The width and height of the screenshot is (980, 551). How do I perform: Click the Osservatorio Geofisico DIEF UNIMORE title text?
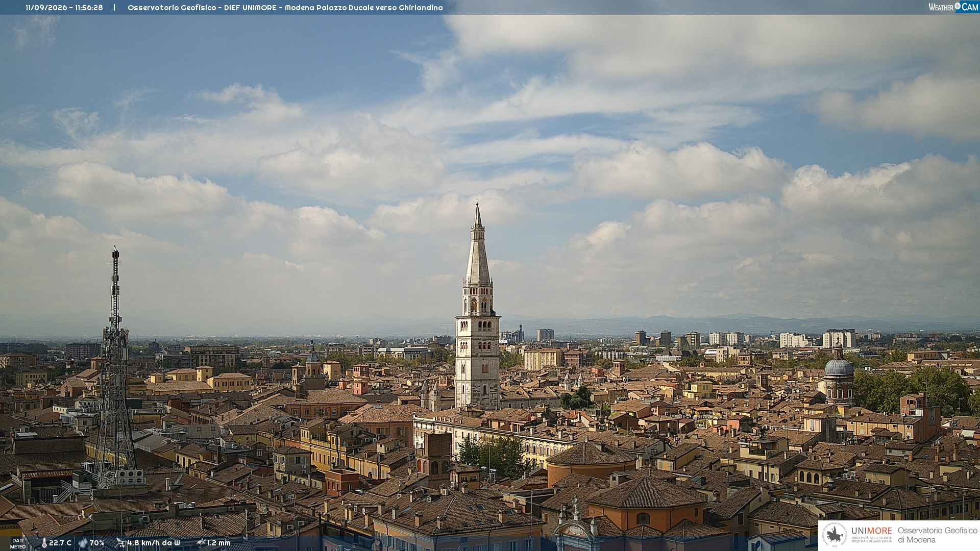tap(285, 8)
